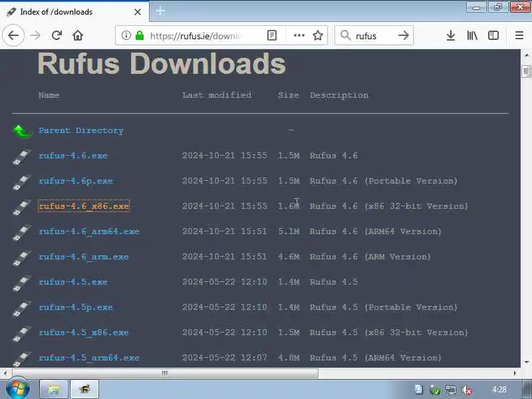Show site information icon in address bar
This screenshot has width=532, height=399.
(126, 35)
